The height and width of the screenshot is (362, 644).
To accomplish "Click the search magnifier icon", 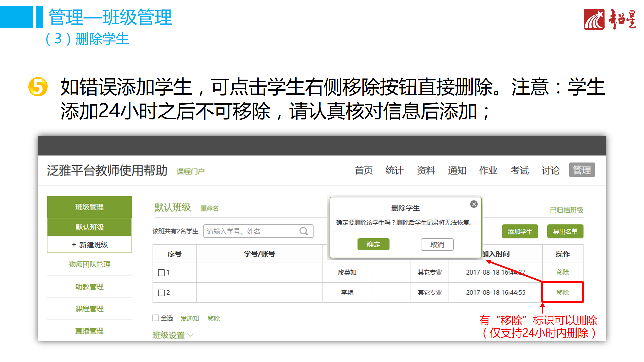I will point(304,231).
